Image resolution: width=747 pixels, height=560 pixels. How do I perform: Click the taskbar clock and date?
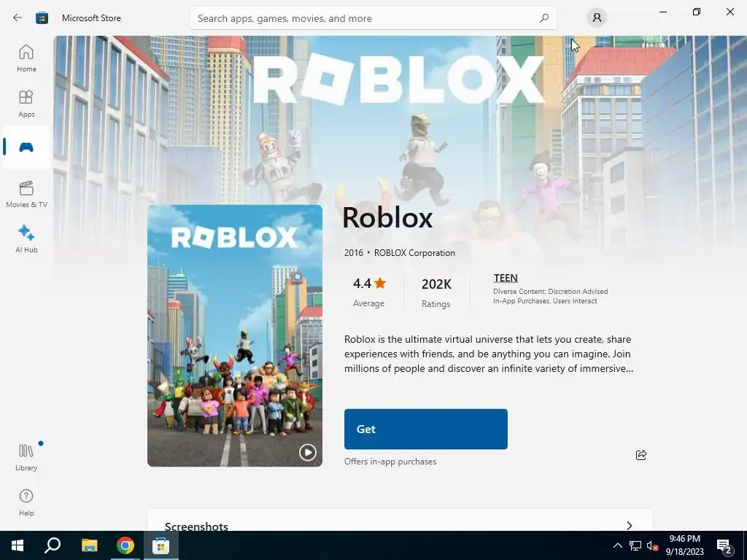tap(684, 545)
